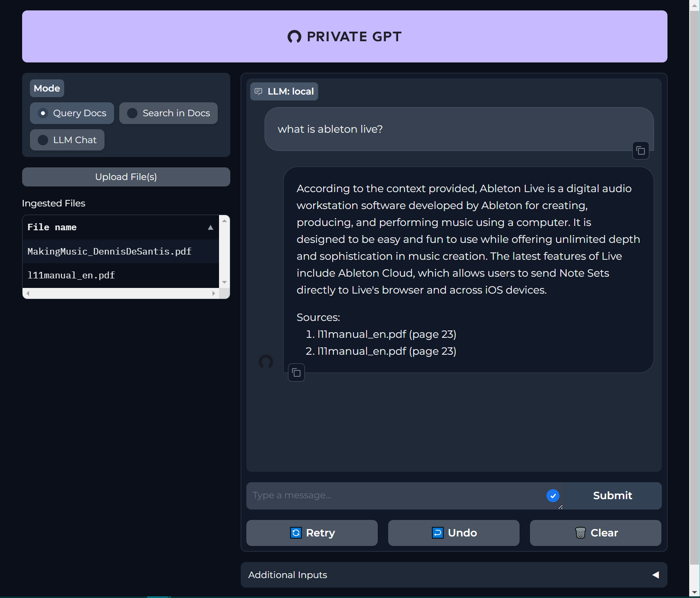Select MakingMusic_DennisDeSantis.pdf in file list
The width and height of the screenshot is (700, 598).
109,252
